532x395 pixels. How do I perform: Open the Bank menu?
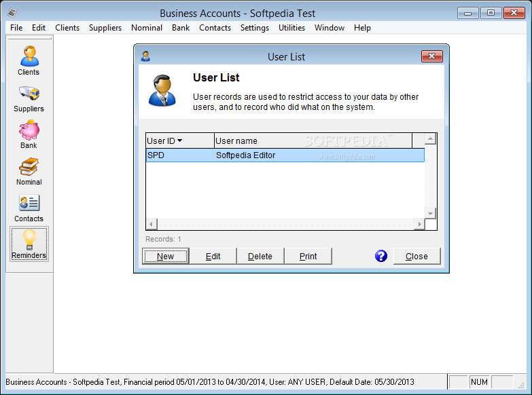pos(181,28)
